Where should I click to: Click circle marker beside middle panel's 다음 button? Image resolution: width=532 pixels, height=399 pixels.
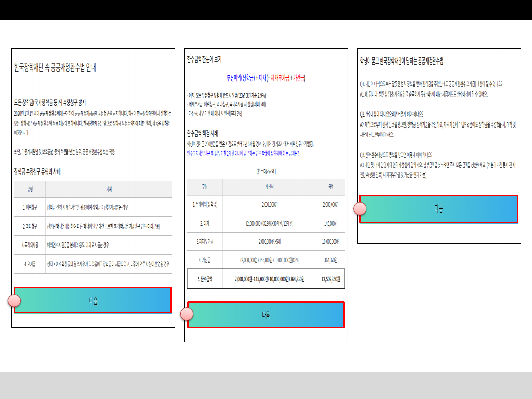point(187,314)
